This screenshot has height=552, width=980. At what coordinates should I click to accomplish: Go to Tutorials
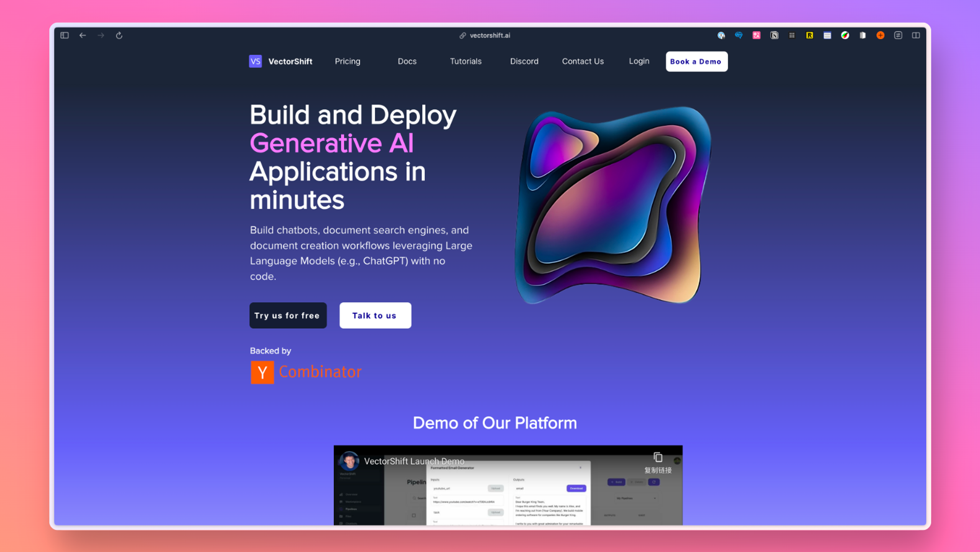click(465, 61)
